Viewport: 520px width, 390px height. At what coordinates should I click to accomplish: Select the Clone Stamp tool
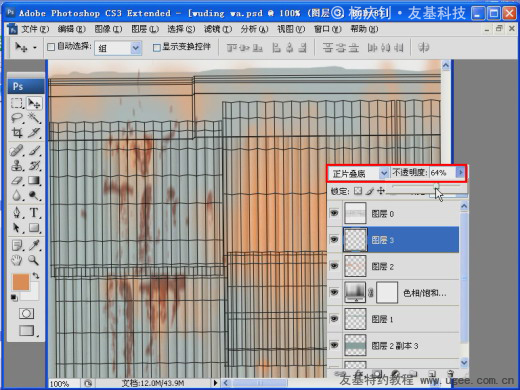[17, 165]
